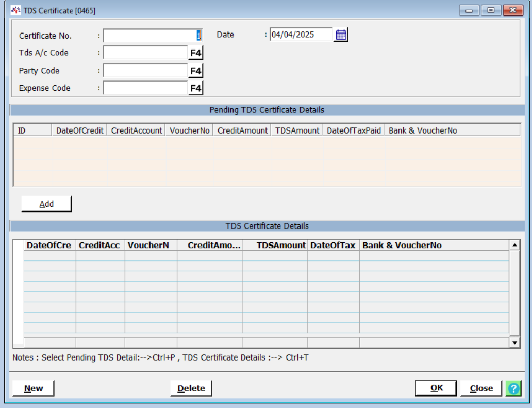Open the calendar date picker icon
The image size is (532, 408).
tap(341, 35)
